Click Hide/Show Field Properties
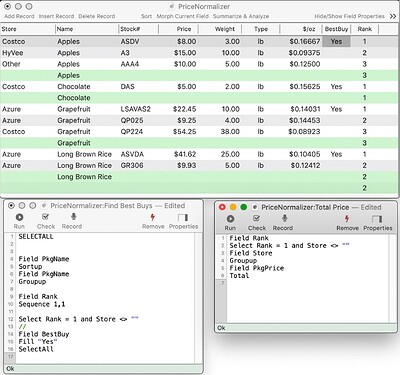This screenshot has width=400, height=375. (x=349, y=16)
